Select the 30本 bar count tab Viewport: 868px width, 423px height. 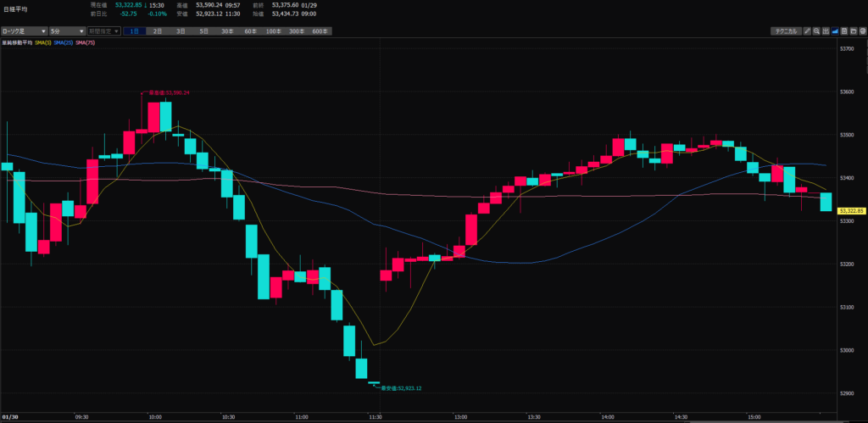[227, 31]
